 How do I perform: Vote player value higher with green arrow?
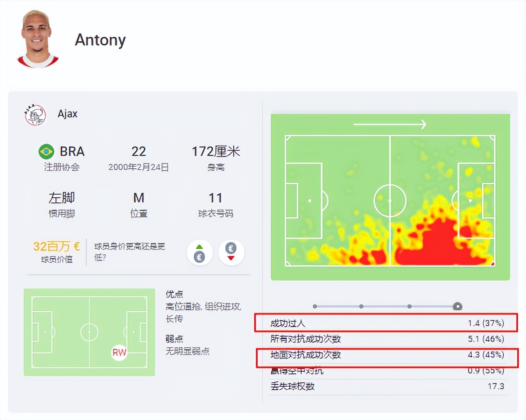[199, 253]
